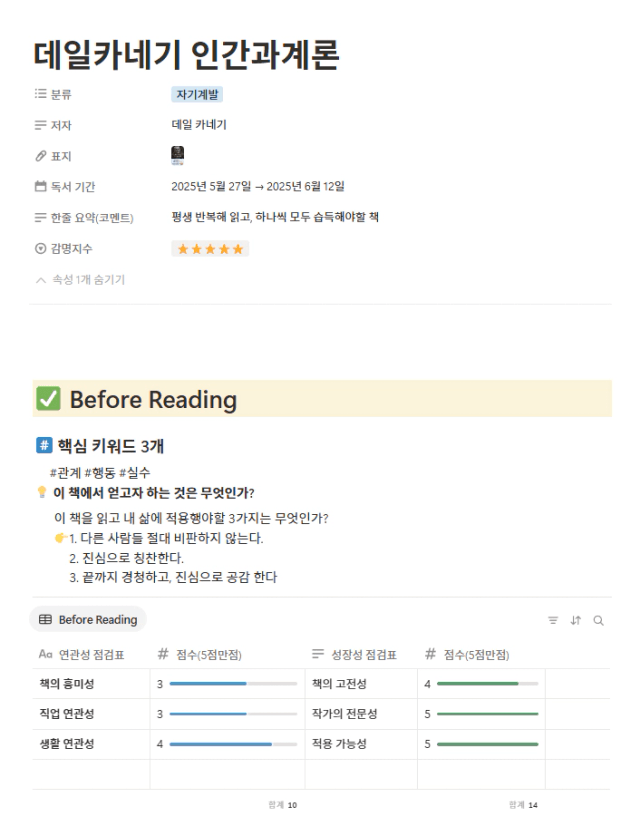The height and width of the screenshot is (826, 640).
Task: Open the table search magnifier icon
Action: pos(598,620)
